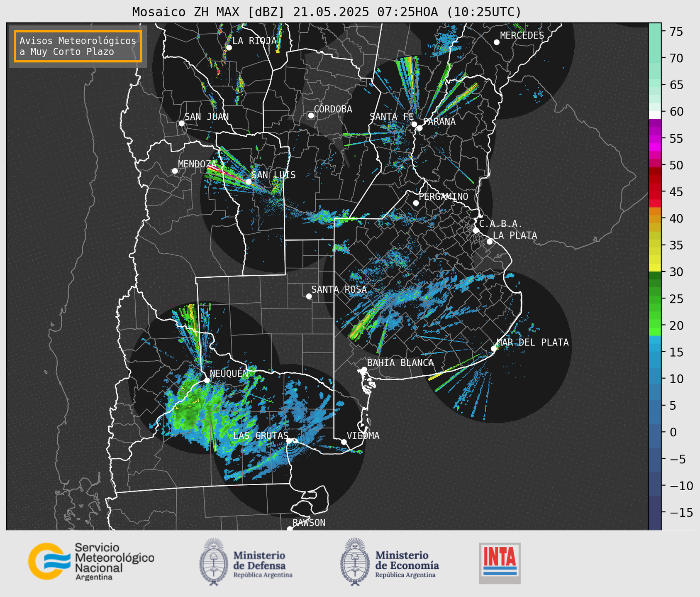
Task: Click the LAS GRUTAS label text
Action: (x=261, y=435)
